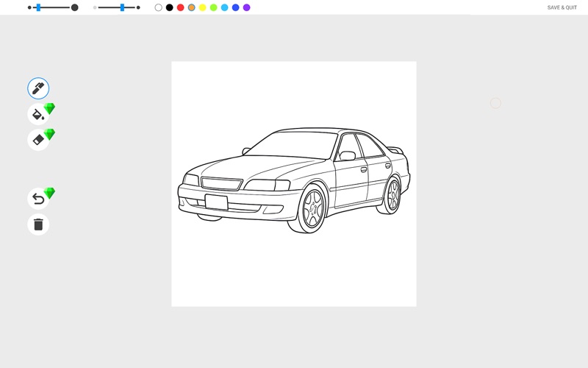Select the purple color swatch
This screenshot has width=588, height=368.
tap(246, 7)
